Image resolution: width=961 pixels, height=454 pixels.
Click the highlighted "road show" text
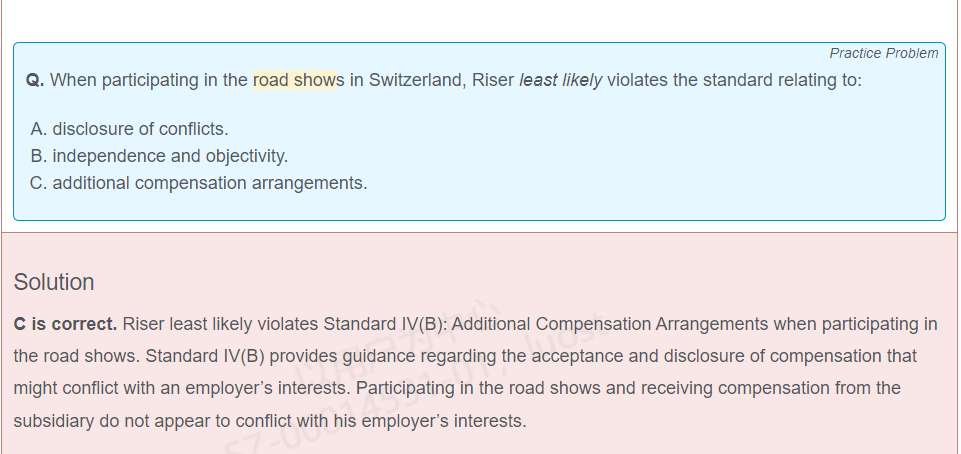point(294,80)
